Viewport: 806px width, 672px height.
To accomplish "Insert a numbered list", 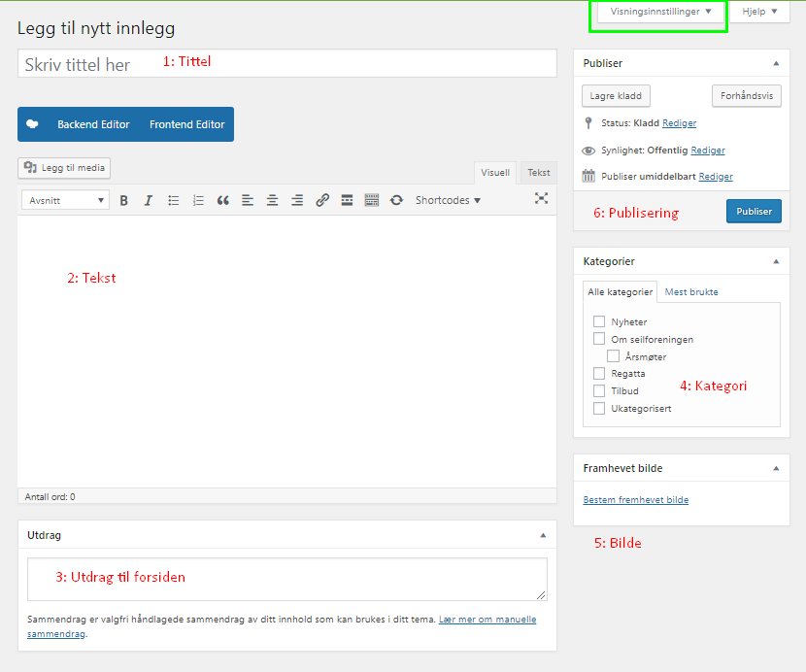I will coord(198,200).
